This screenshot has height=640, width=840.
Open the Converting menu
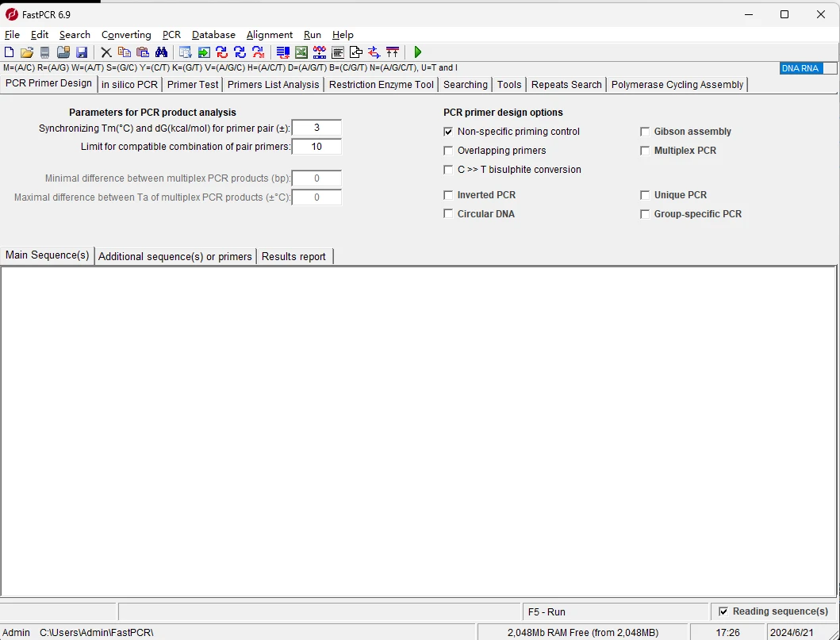coord(126,35)
